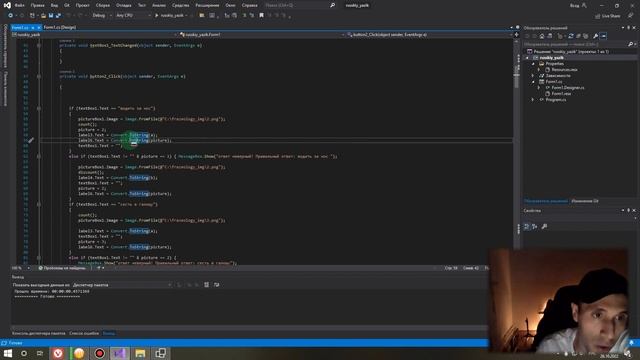640x360 pixels.
Task: Click the Alphabetical sort icon in Properties panel
Action: pyautogui.click(x=535, y=227)
